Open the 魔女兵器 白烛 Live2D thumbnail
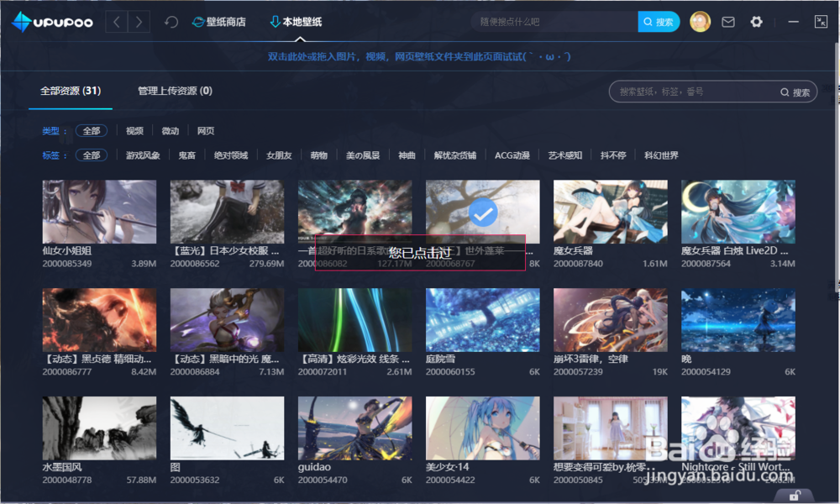 click(x=738, y=212)
